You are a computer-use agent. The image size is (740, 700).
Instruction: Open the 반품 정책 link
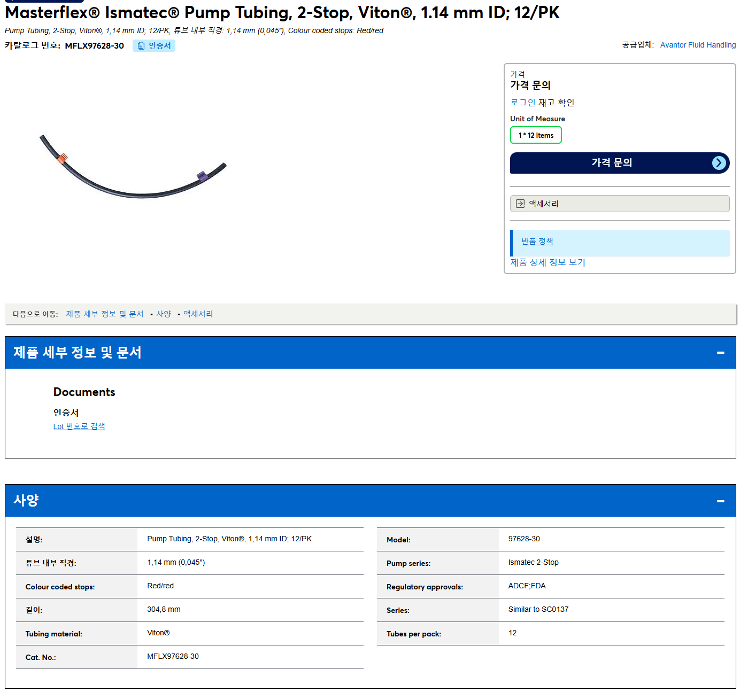click(537, 242)
